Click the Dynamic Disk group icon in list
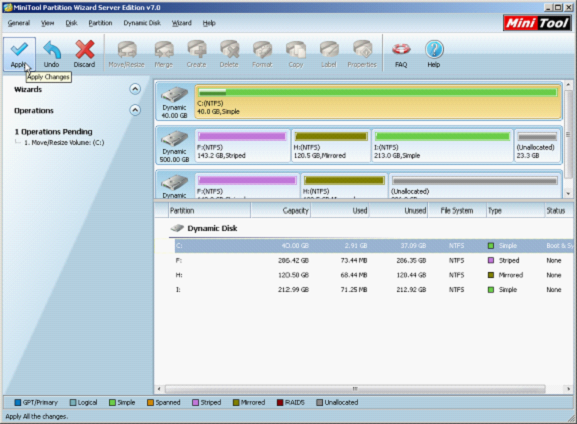577x424 pixels. point(177,228)
